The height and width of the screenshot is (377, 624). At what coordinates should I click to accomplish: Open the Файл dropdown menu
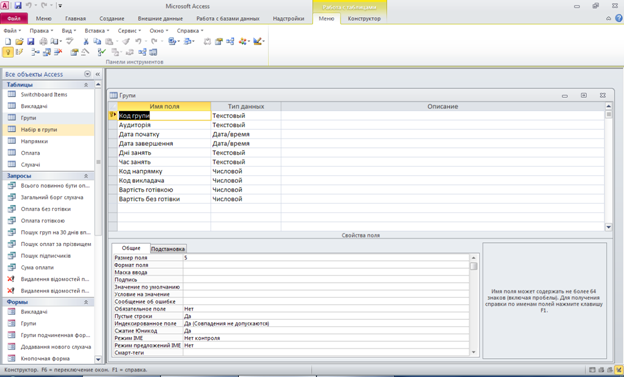12,31
